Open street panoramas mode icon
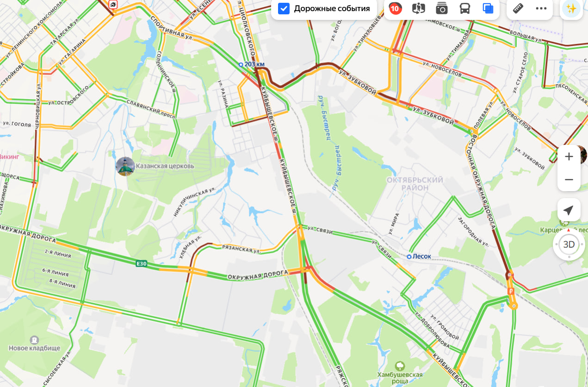This screenshot has height=387, width=588. coord(418,8)
